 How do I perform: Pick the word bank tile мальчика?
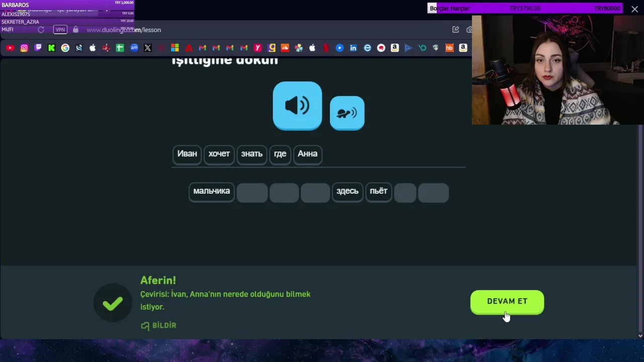pyautogui.click(x=211, y=192)
